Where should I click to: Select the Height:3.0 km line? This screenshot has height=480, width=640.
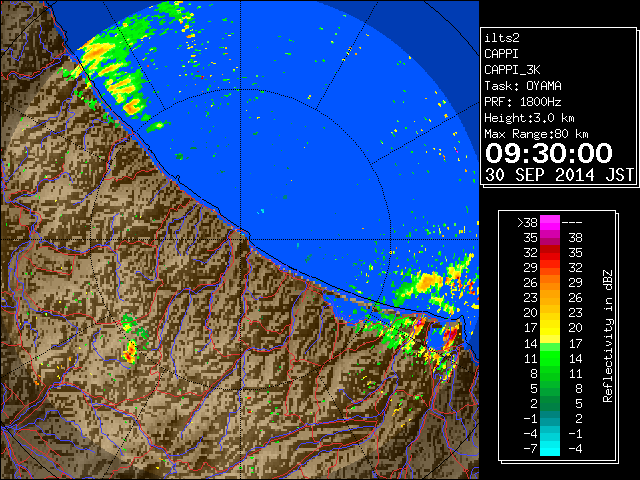click(529, 118)
